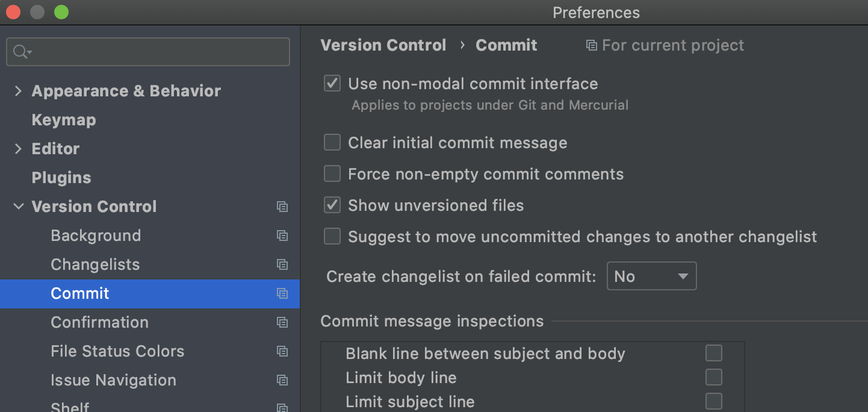Click the icon next to For current project
The height and width of the screenshot is (412, 868).
point(592,46)
